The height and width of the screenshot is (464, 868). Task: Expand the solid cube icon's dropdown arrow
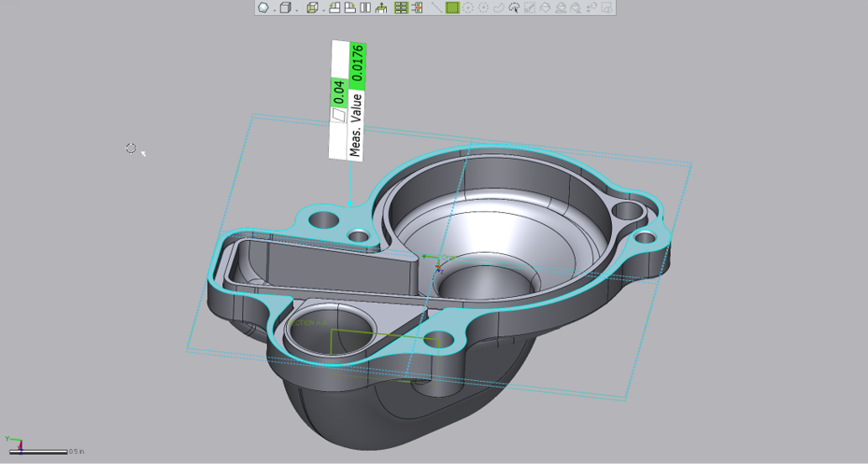pos(297,10)
